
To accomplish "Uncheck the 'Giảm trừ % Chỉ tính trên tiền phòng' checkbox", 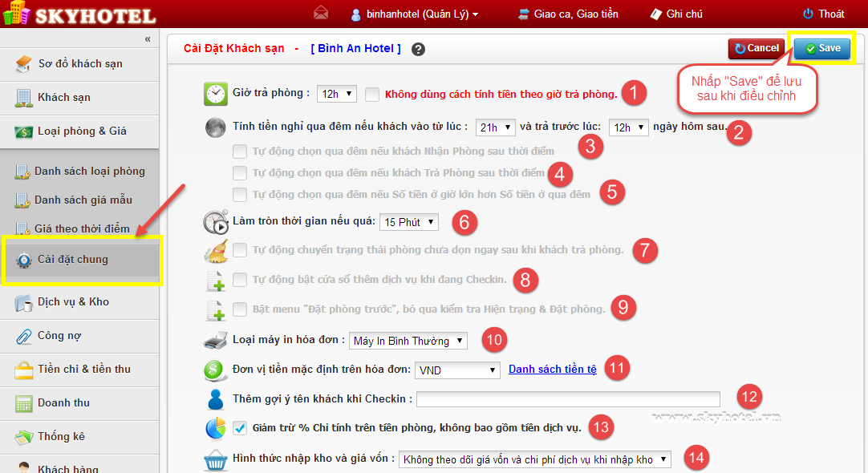I will click(240, 428).
